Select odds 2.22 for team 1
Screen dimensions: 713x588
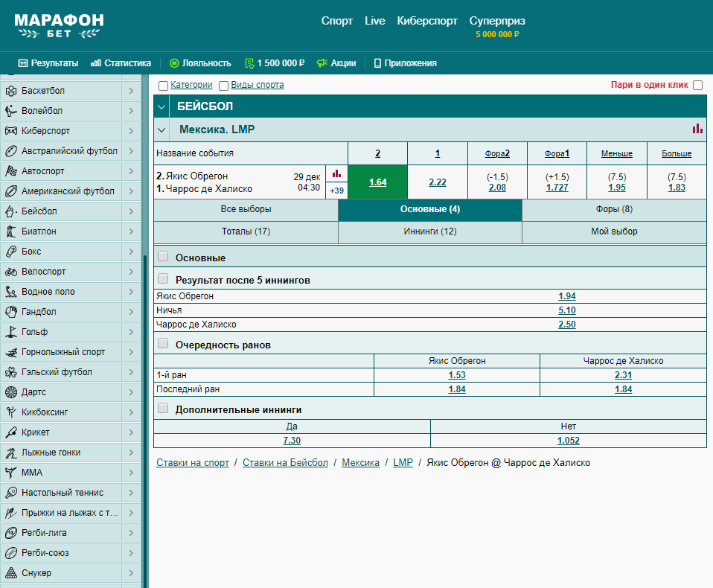[x=438, y=182]
